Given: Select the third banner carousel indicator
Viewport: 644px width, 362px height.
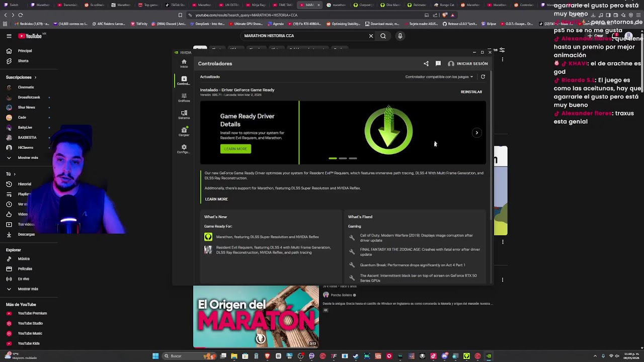Looking at the screenshot, I should (x=353, y=158).
